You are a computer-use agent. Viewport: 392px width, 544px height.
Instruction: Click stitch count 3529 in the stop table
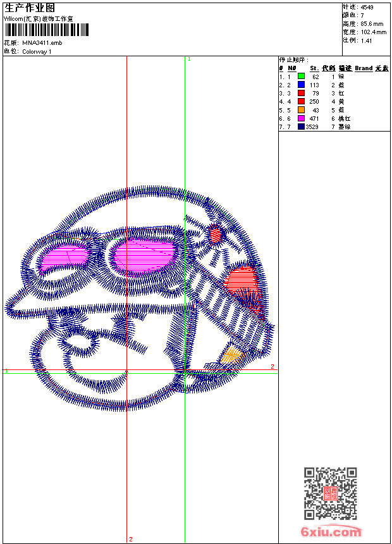312,127
